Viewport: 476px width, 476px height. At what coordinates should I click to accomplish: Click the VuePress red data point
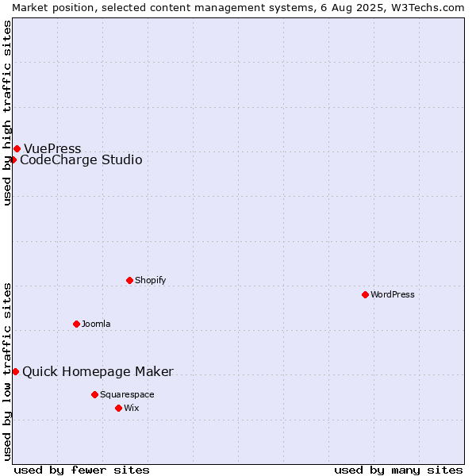point(17,149)
